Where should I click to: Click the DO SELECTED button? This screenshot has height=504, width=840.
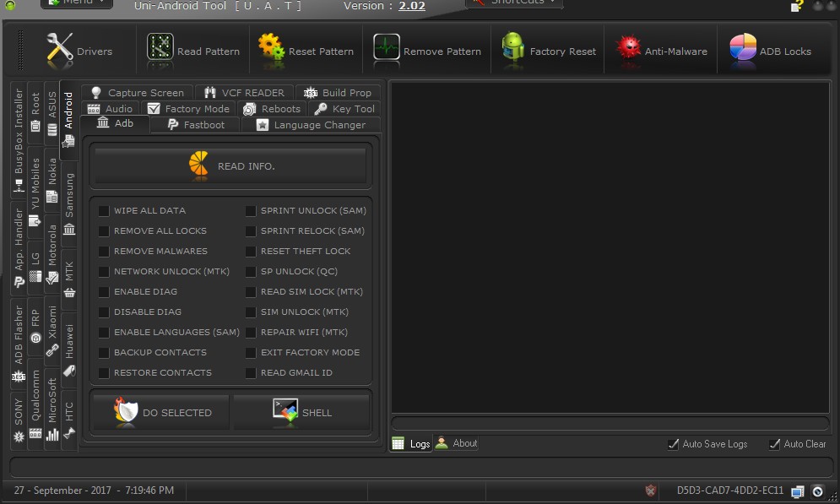(x=161, y=412)
